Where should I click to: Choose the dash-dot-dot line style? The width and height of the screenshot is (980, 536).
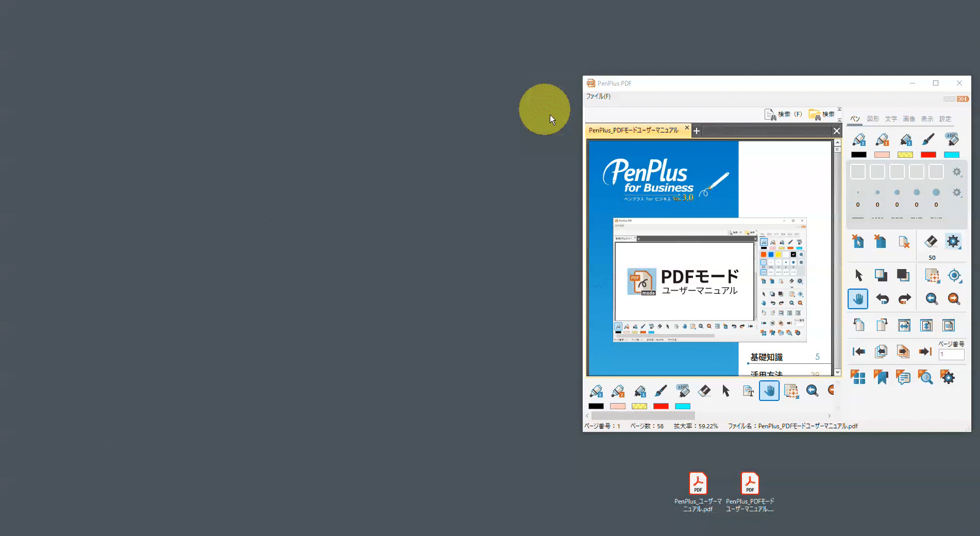coord(936,218)
